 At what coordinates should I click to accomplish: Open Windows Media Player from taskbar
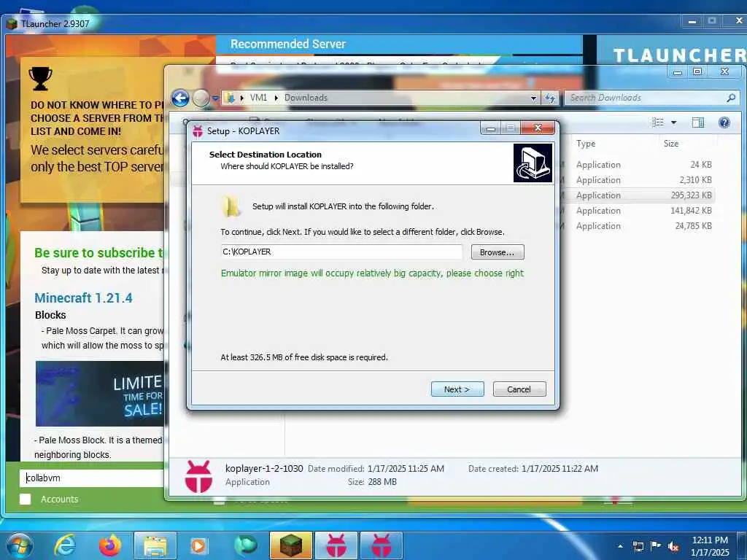tap(198, 545)
